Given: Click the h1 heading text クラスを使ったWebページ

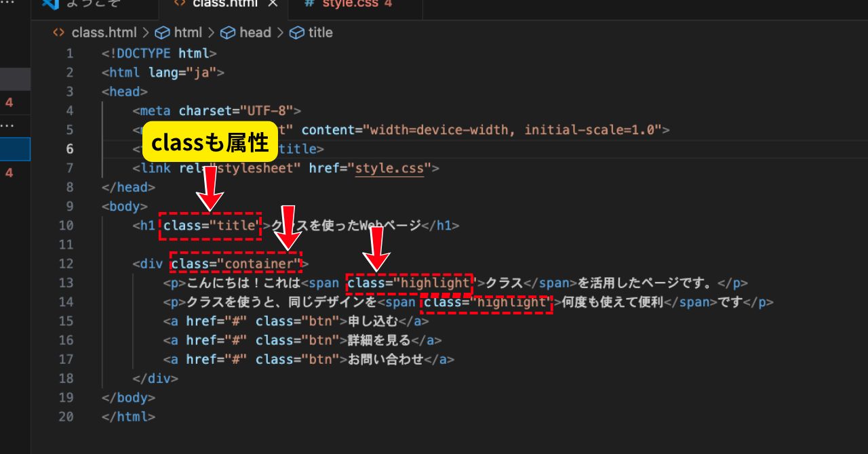Looking at the screenshot, I should point(347,226).
